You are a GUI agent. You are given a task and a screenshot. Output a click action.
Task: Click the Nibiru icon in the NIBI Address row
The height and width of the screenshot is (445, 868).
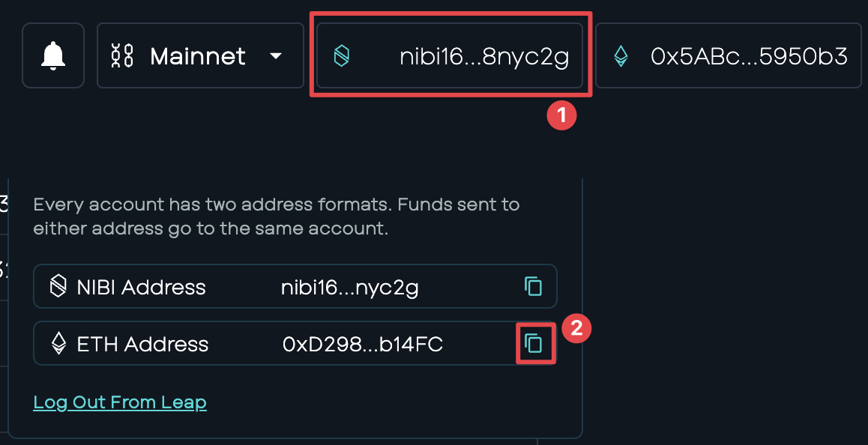(x=58, y=286)
